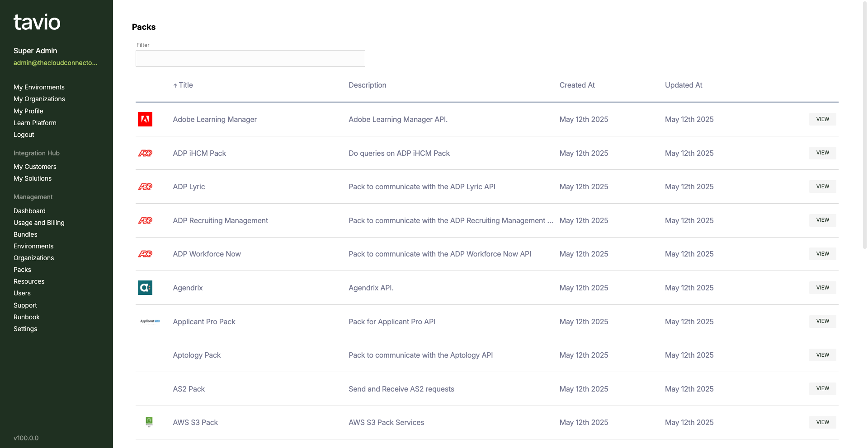Click the Agendrix logo icon
This screenshot has height=448, width=868.
145,288
